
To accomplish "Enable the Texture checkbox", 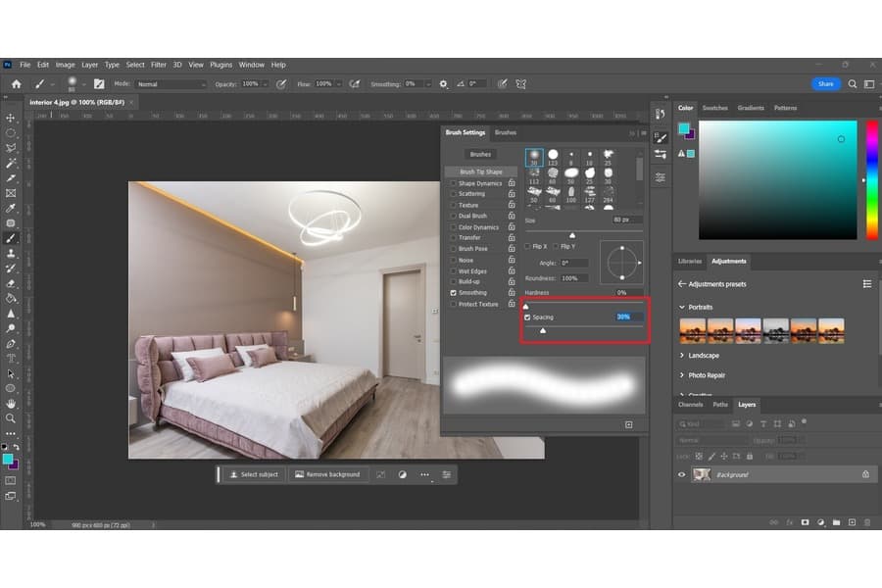I will click(454, 206).
